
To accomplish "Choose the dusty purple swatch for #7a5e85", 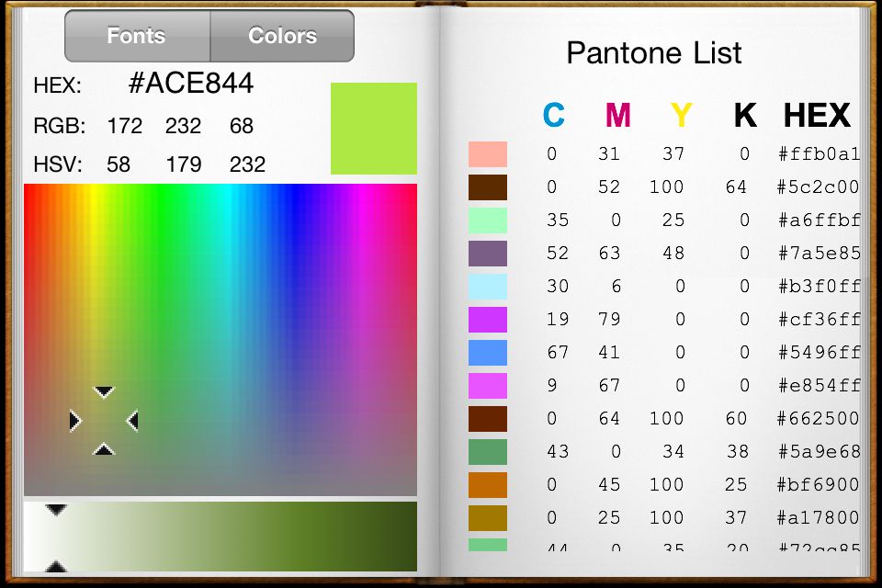I will pyautogui.click(x=488, y=254).
